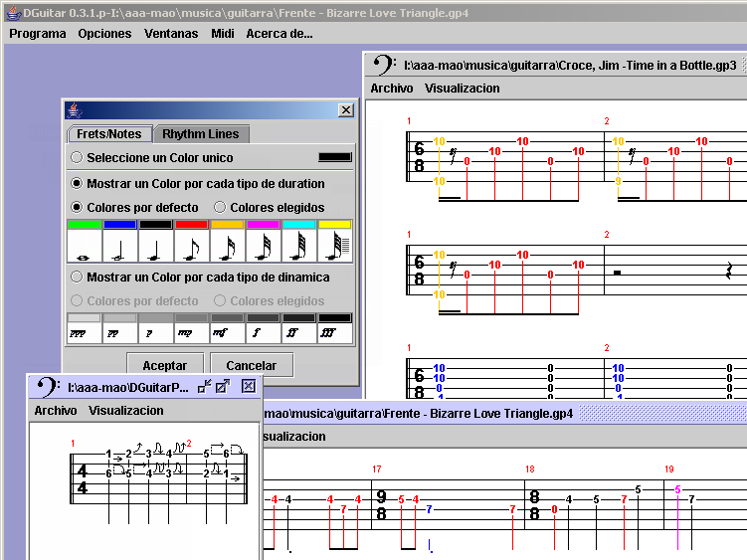Click bass clef icon of Time in a Bottle window

click(x=384, y=65)
